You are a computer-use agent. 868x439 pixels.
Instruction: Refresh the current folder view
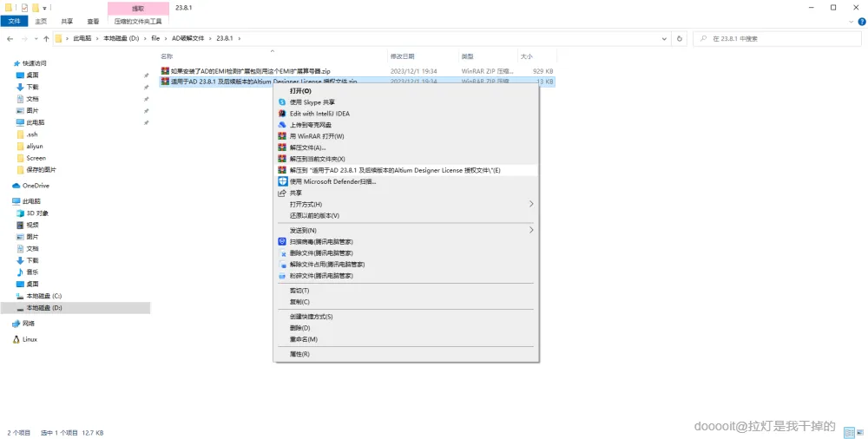click(680, 39)
